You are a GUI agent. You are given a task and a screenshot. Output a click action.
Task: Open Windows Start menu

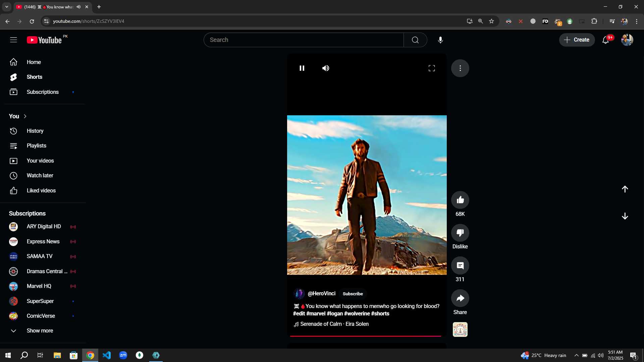8,355
